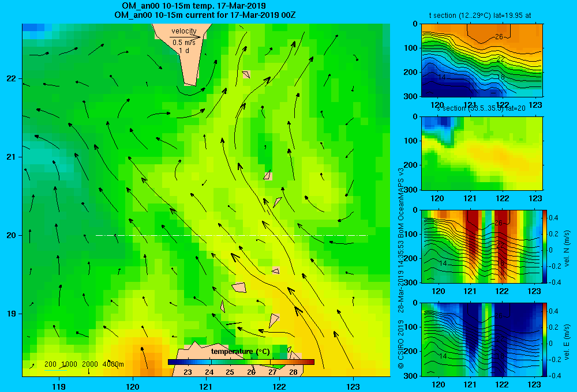The image size is (577, 392).
Task: Click the '-0.4' tick on vel. E colorbar
Action: tap(554, 375)
